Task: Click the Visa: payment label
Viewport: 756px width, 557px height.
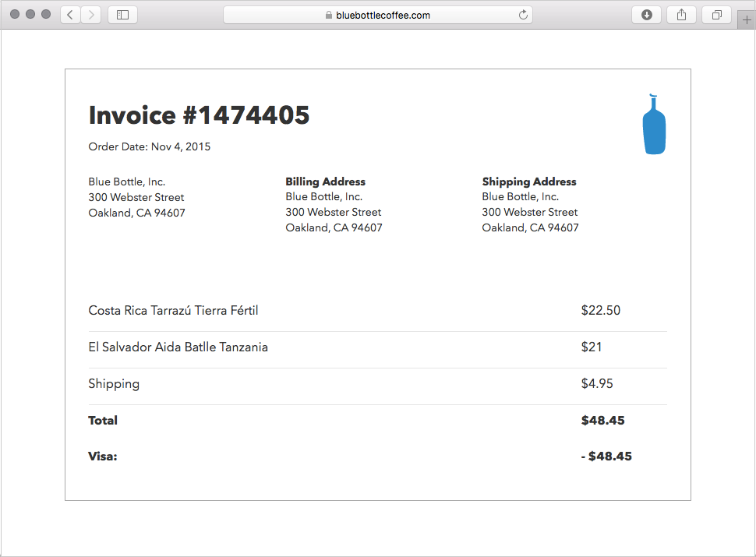Action: coord(103,457)
